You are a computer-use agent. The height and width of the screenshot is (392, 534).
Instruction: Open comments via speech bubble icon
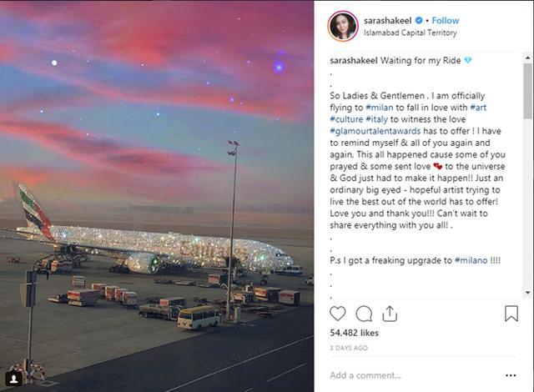[x=364, y=314]
